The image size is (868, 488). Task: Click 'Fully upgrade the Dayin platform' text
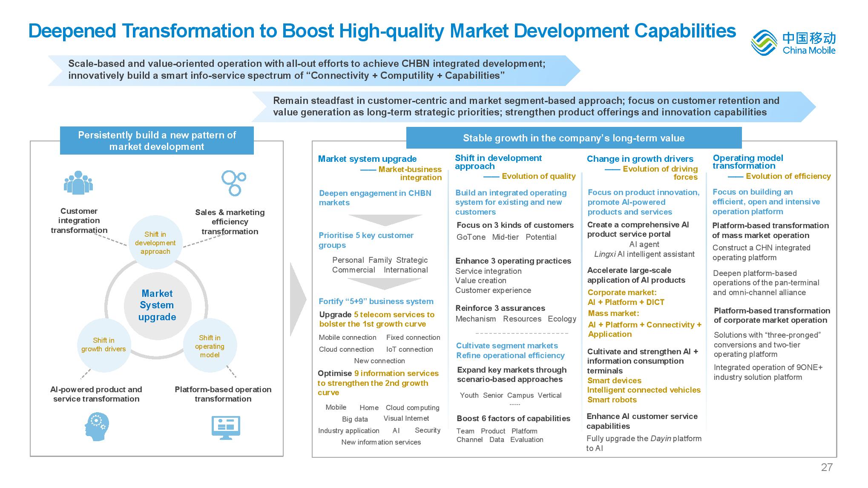[x=644, y=439]
